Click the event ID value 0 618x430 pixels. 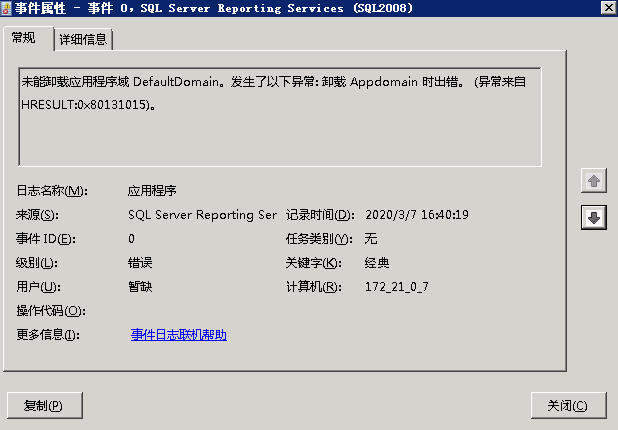click(x=131, y=238)
